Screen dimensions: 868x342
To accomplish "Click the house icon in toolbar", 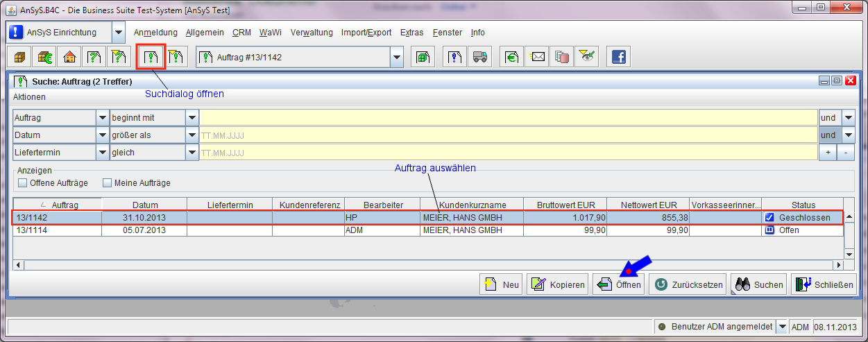I will (69, 58).
